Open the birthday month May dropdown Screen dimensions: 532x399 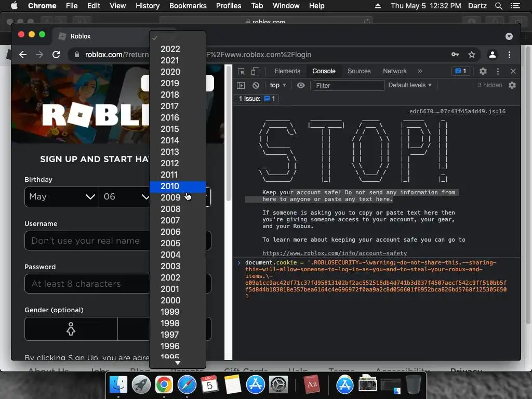pyautogui.click(x=62, y=197)
